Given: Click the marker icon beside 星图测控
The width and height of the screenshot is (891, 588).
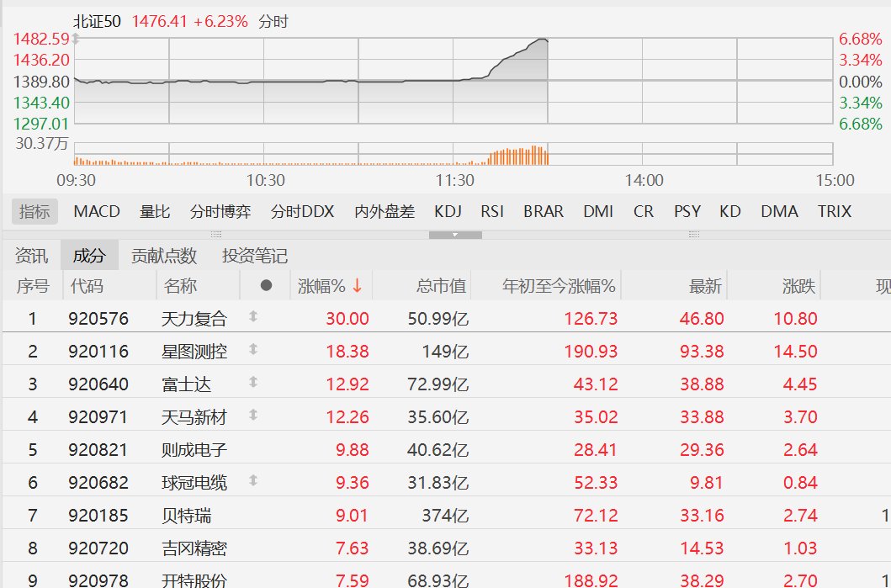Looking at the screenshot, I should click(252, 349).
